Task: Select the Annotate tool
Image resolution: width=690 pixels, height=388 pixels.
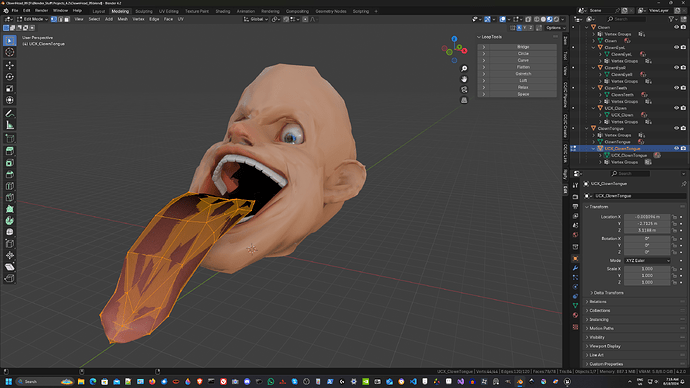Action: pos(10,113)
